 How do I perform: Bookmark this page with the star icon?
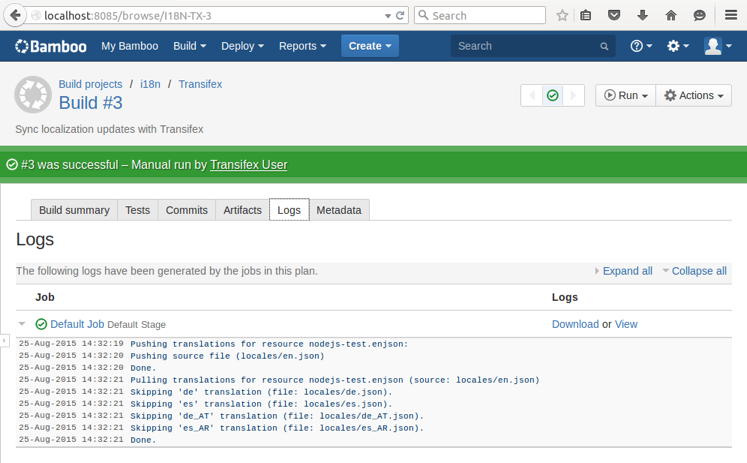562,16
